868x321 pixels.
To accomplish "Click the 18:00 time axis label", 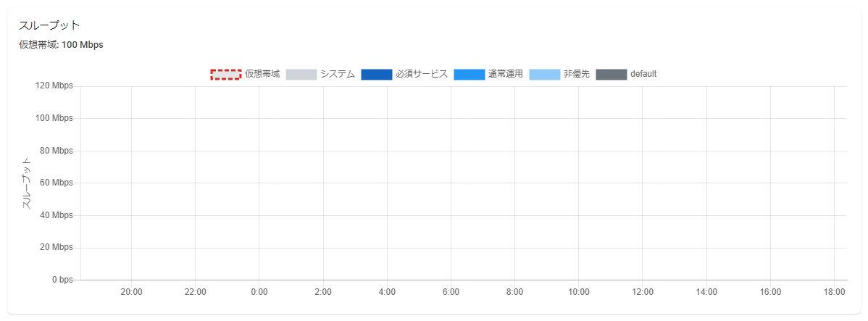I will (835, 292).
